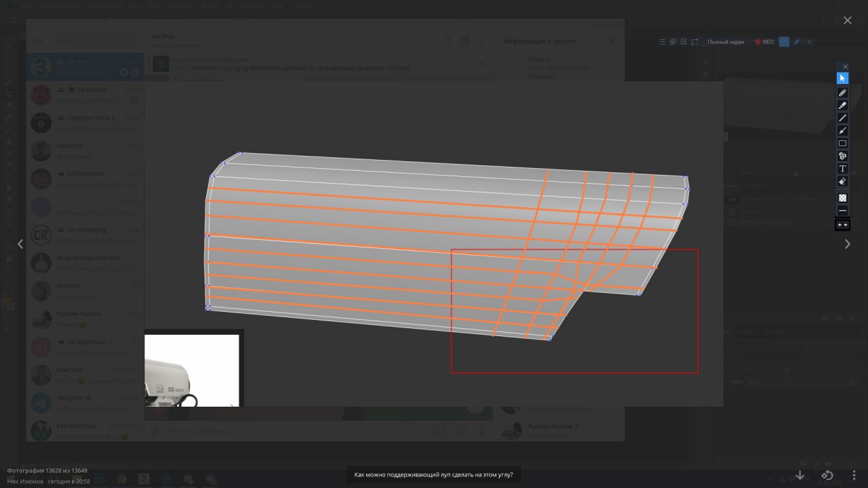Image resolution: width=868 pixels, height=488 pixels.
Task: Close 'Информация о группе' panel in dimmed Telegram
Action: (612, 41)
